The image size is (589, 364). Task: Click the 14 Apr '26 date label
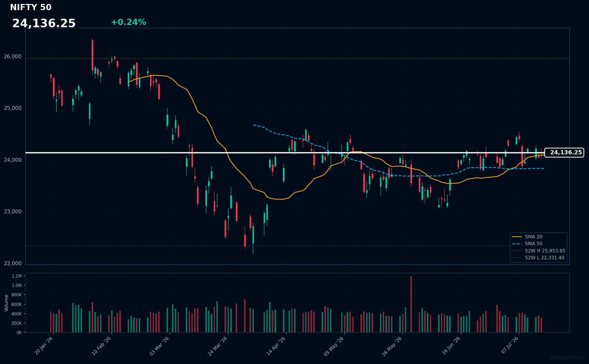coord(276,346)
